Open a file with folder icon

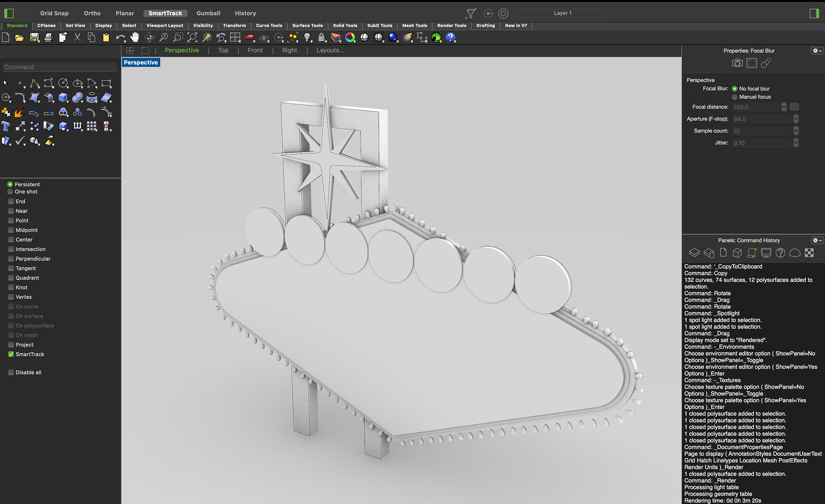pos(19,38)
